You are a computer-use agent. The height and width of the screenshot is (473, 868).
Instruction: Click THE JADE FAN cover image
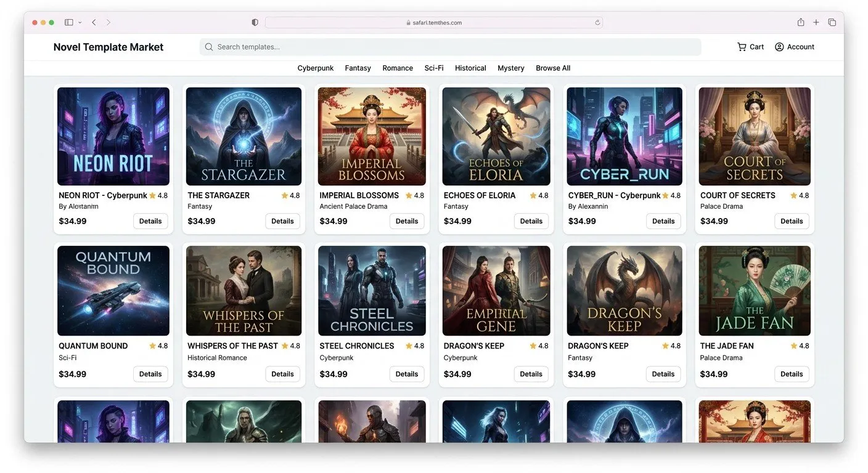pos(755,291)
